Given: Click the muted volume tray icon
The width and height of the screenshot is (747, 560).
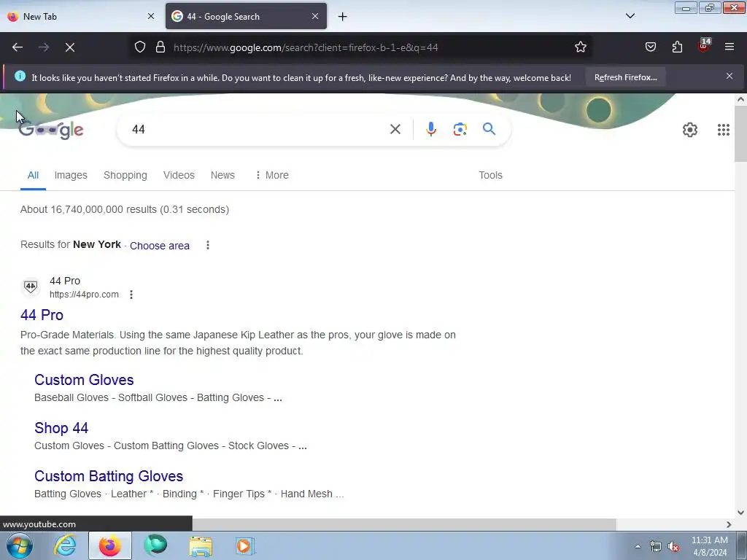Looking at the screenshot, I should click(673, 547).
